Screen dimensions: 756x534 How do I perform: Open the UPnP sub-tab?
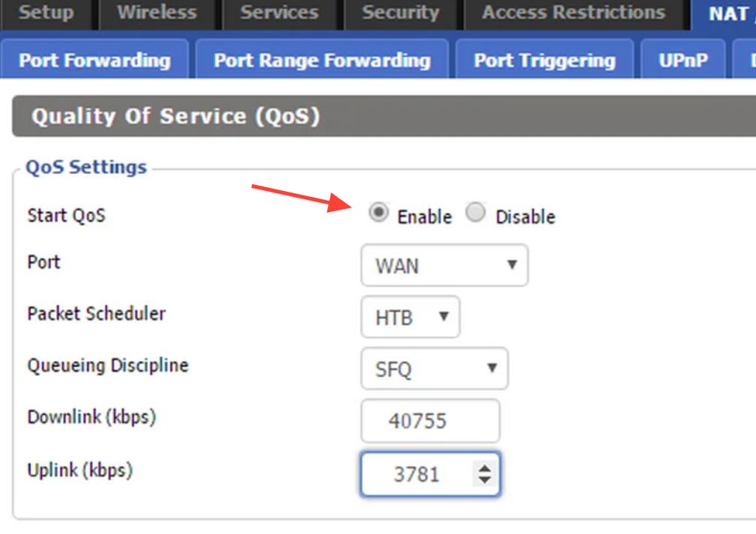coord(683,60)
